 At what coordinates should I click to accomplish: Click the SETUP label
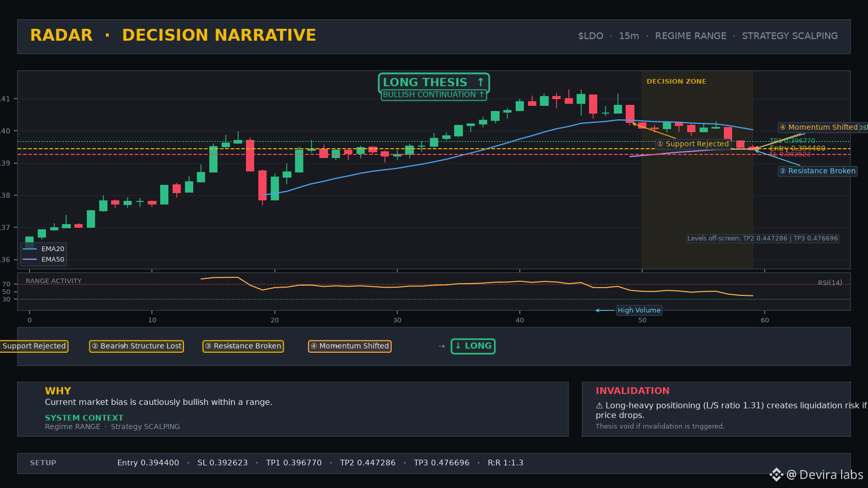point(43,463)
